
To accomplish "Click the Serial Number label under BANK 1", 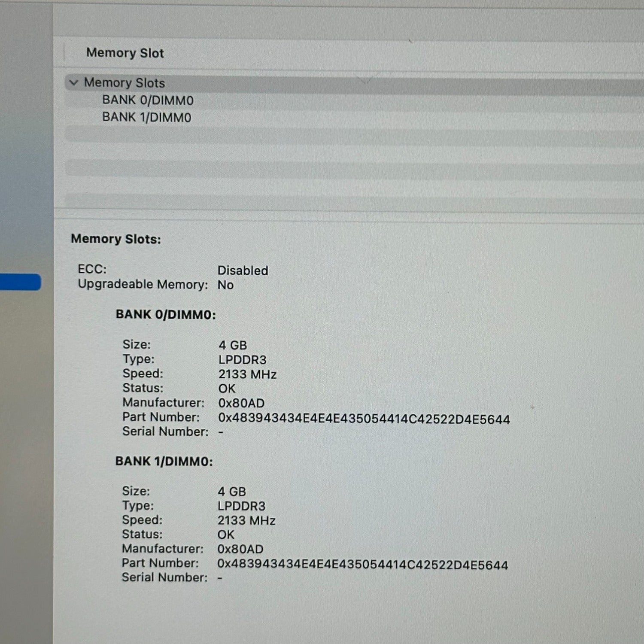I will (x=164, y=578).
